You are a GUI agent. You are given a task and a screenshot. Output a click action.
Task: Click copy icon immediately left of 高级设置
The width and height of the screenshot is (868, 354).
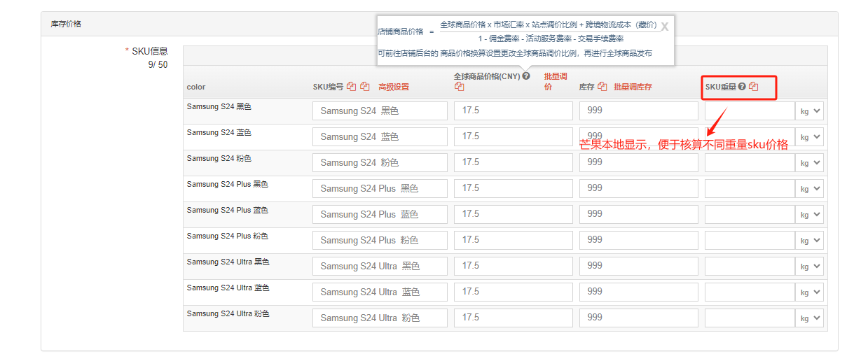coord(365,87)
